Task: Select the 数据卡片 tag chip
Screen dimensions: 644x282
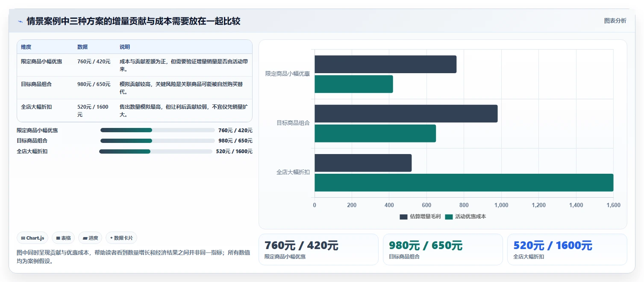Action: [121, 238]
